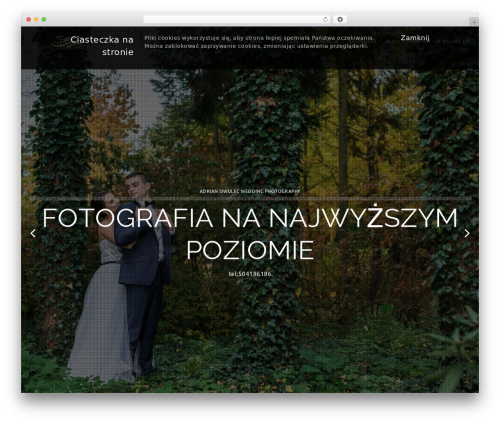Click the yellow minimize window dot

pos(36,19)
